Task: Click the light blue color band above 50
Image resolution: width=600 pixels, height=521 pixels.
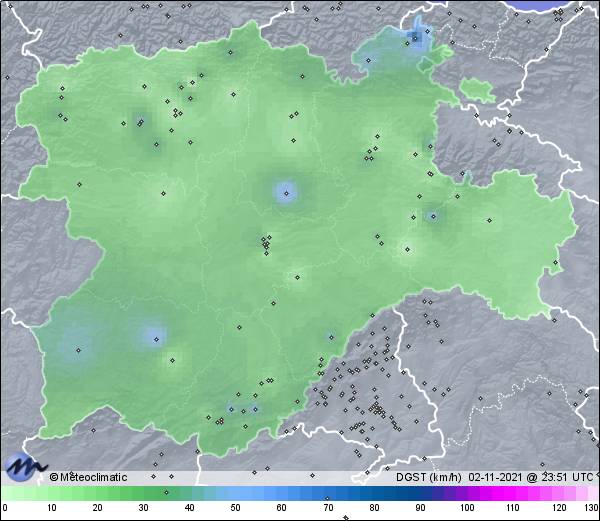Action: point(235,494)
